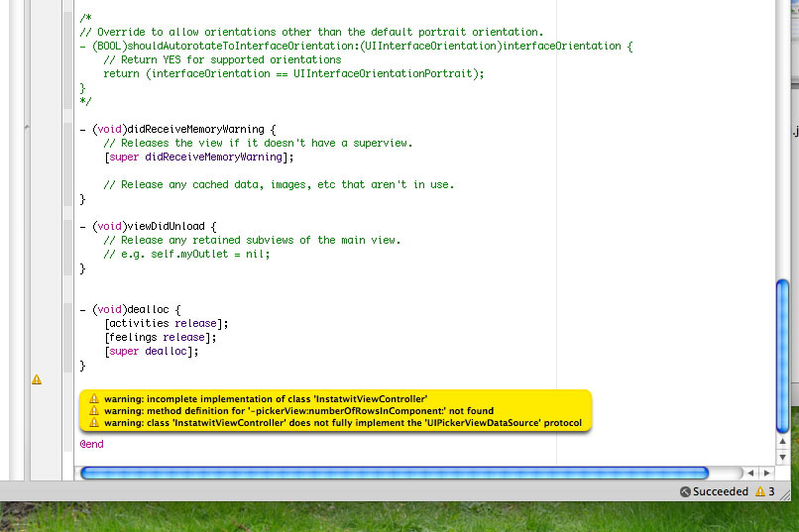Click the vertical scroll down arrow
Screen dimensions: 799x532
point(783,457)
